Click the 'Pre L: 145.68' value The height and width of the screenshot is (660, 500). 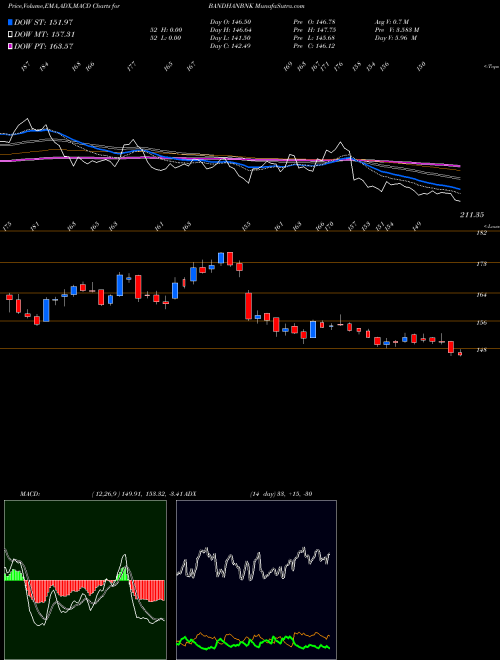pos(314,38)
